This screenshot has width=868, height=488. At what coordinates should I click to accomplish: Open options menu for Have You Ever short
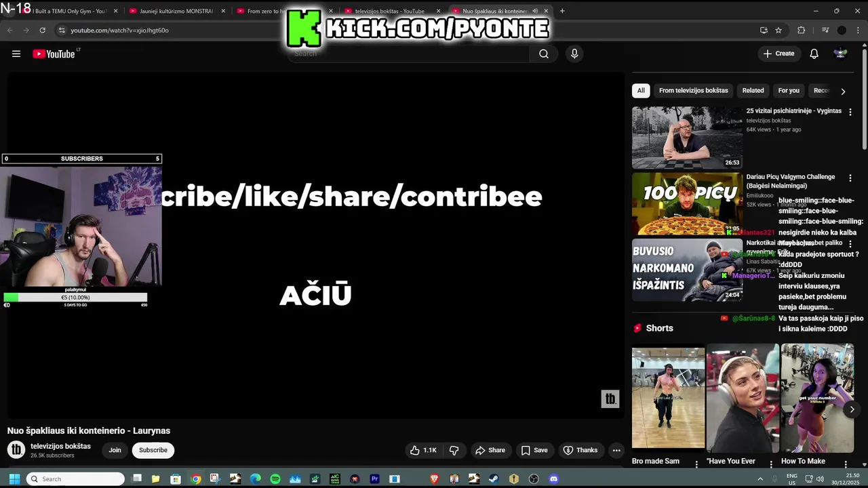pyautogui.click(x=771, y=464)
